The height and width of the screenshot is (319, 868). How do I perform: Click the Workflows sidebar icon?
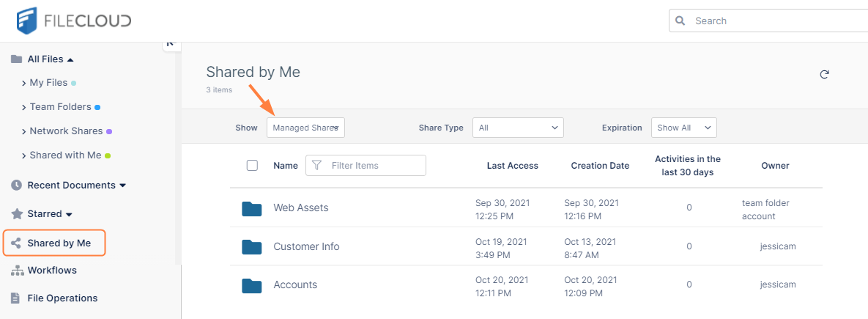tap(16, 271)
